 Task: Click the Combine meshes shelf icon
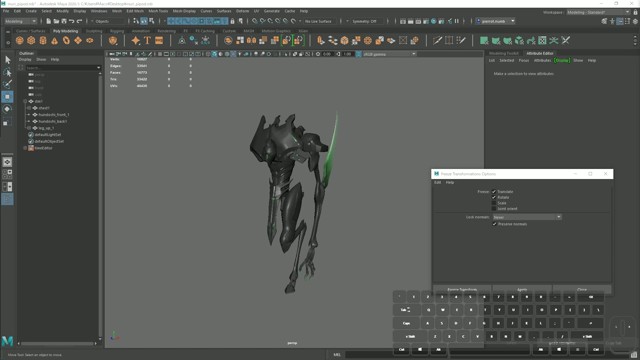pos(228,40)
